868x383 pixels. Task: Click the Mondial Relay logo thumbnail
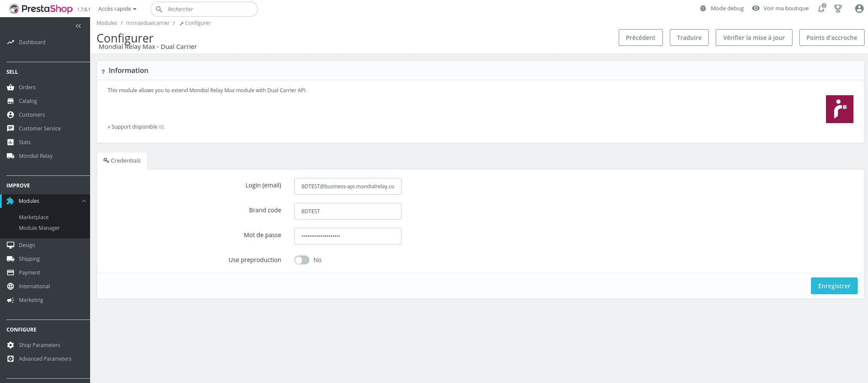(x=839, y=109)
